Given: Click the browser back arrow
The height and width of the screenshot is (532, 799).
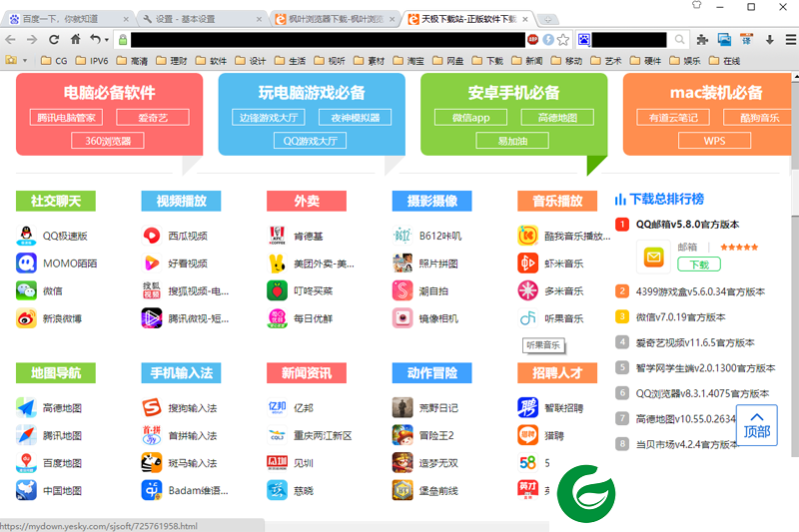Looking at the screenshot, I should 11,39.
